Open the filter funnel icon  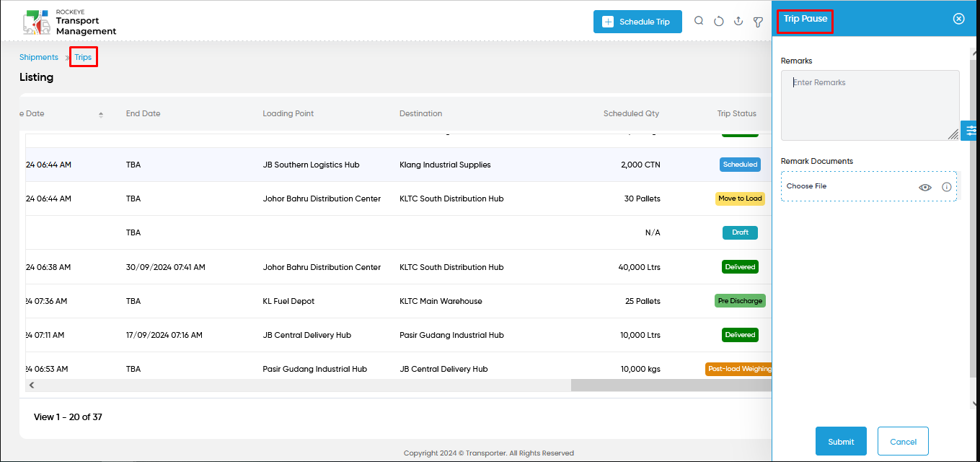[x=758, y=22]
